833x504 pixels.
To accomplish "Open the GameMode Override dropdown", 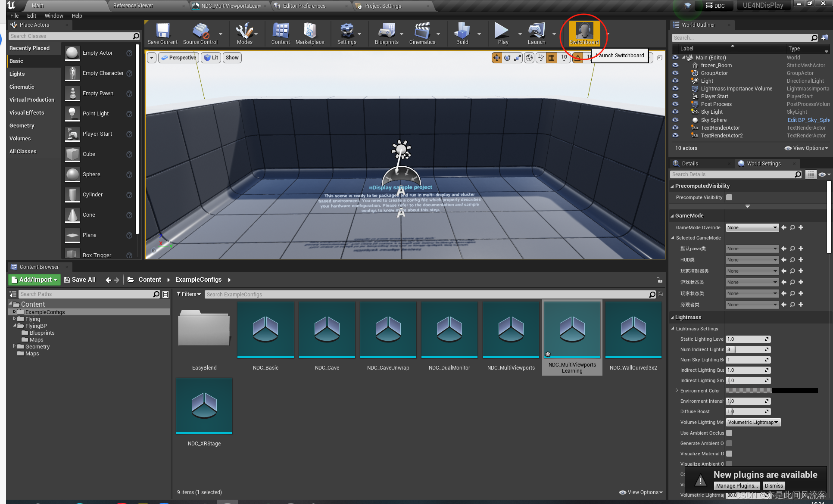I will click(752, 227).
